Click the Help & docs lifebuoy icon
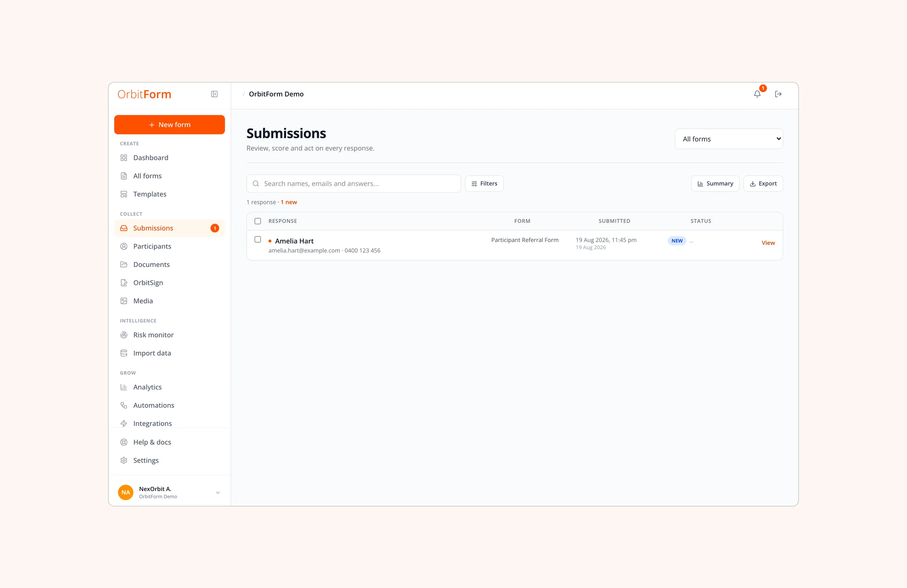 124,442
